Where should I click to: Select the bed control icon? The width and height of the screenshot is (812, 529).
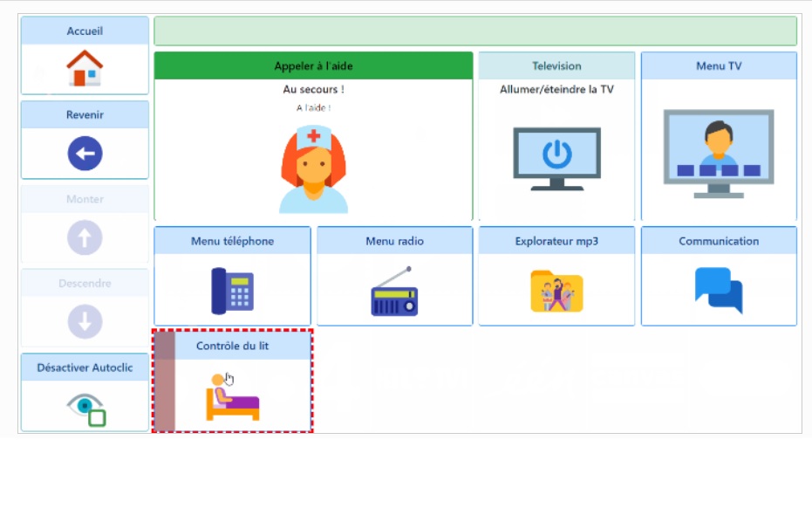point(232,397)
